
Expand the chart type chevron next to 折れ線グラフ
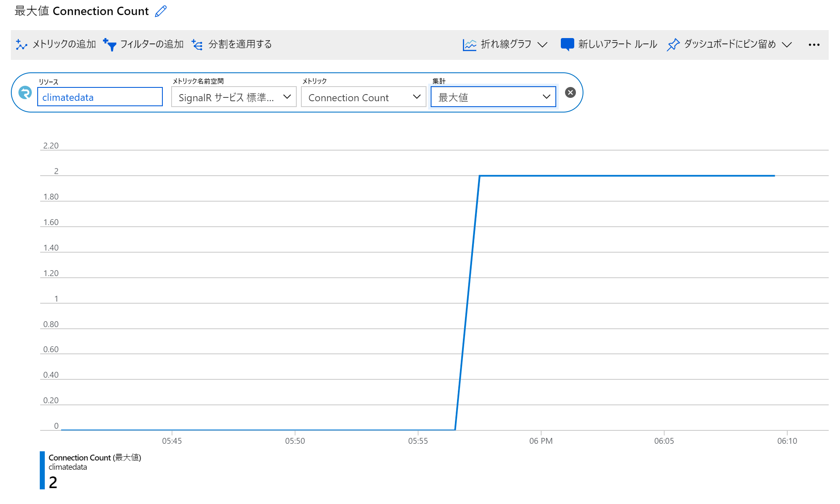pyautogui.click(x=542, y=44)
